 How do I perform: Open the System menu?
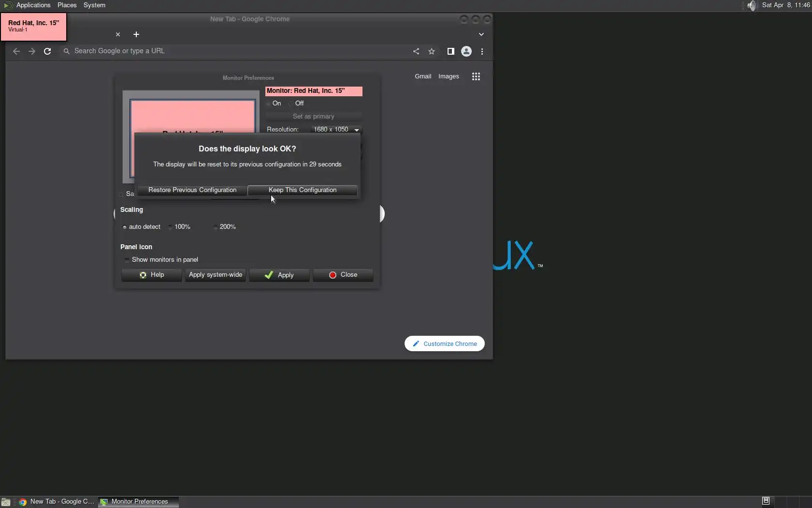coord(94,5)
